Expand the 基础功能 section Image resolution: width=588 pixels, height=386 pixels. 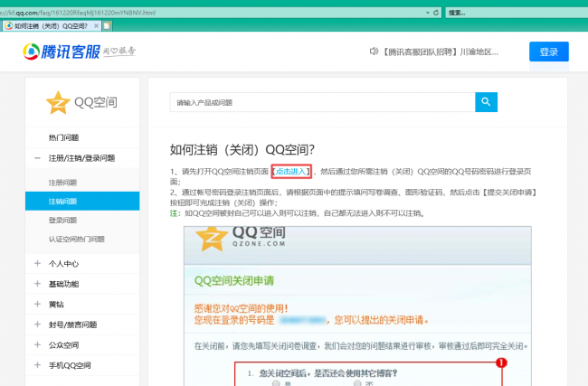82,284
